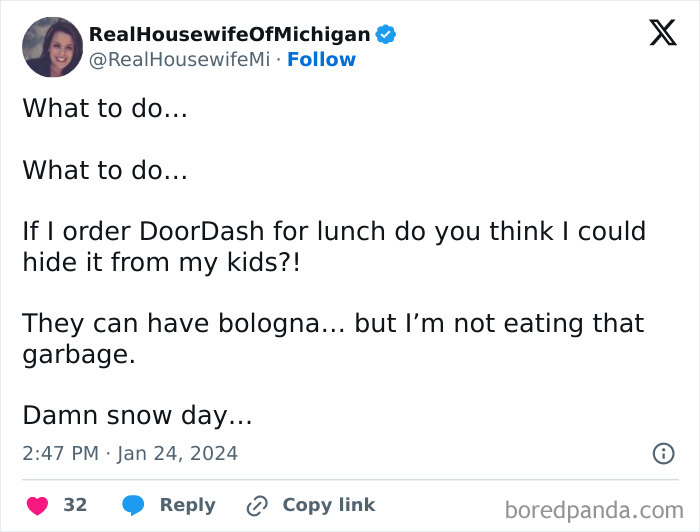This screenshot has width=700, height=532.
Task: Click the first What to do line
Action: coord(105,108)
